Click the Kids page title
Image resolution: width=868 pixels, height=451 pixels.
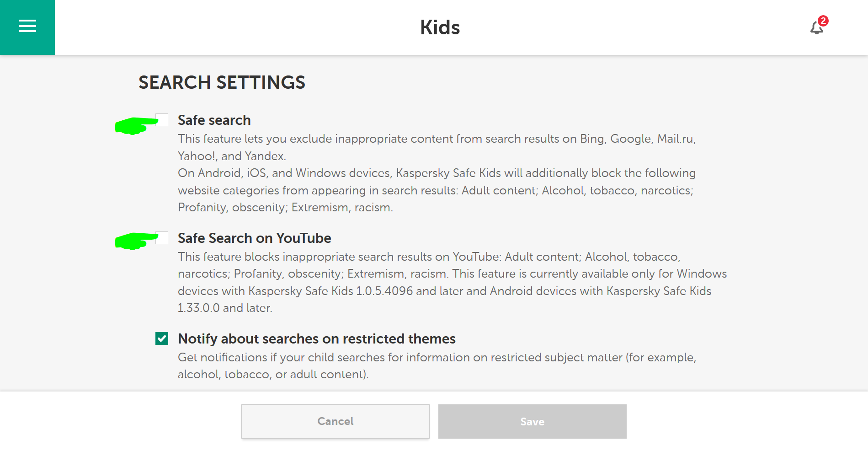coord(440,27)
